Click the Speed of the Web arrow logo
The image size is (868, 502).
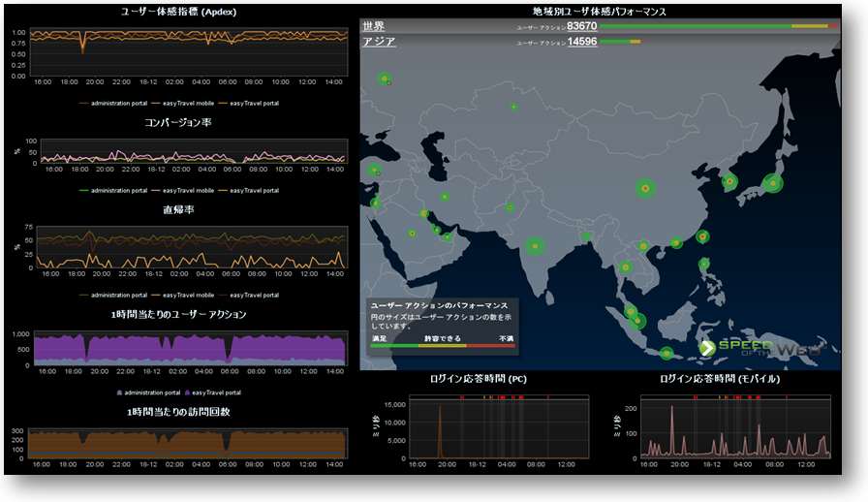(708, 348)
